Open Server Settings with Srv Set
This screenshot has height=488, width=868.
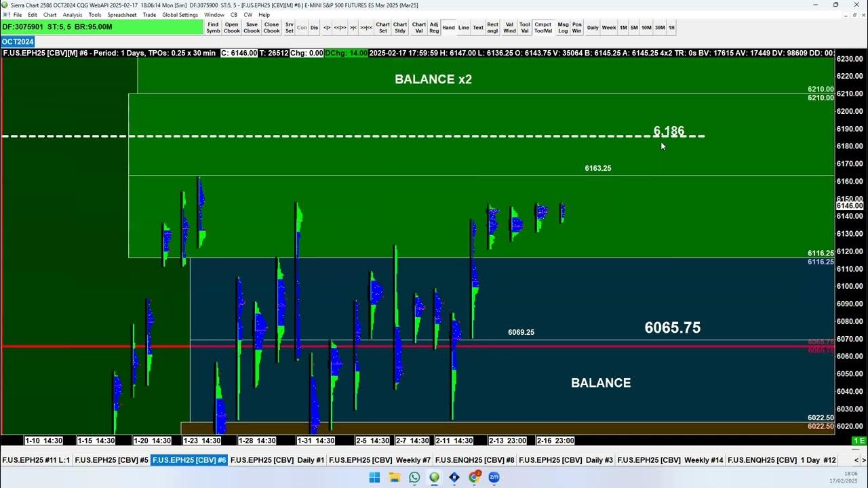(x=289, y=27)
